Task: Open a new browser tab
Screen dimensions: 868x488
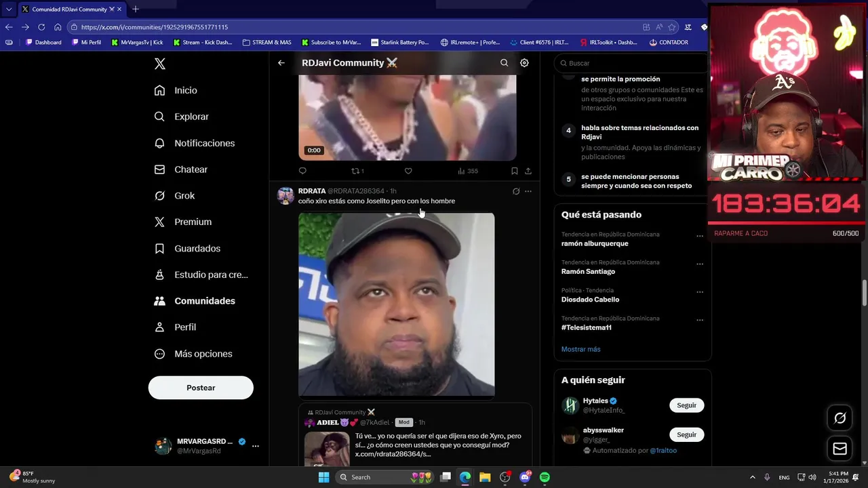Action: click(x=136, y=9)
